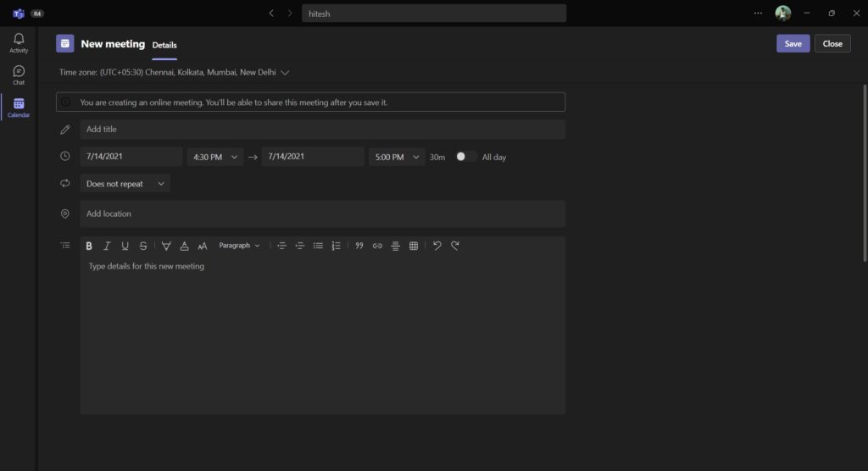Expand the Does not repeat dropdown
Image resolution: width=868 pixels, height=471 pixels.
[125, 184]
